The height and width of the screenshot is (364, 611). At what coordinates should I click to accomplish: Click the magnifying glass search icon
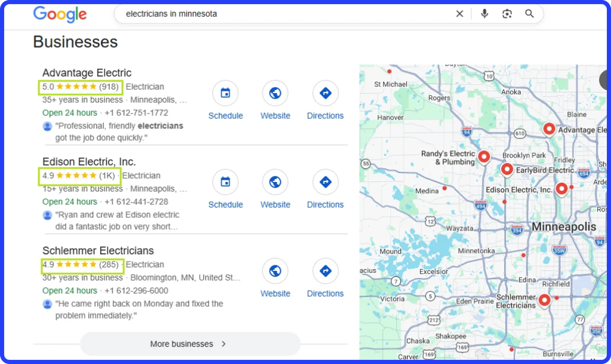pyautogui.click(x=529, y=14)
